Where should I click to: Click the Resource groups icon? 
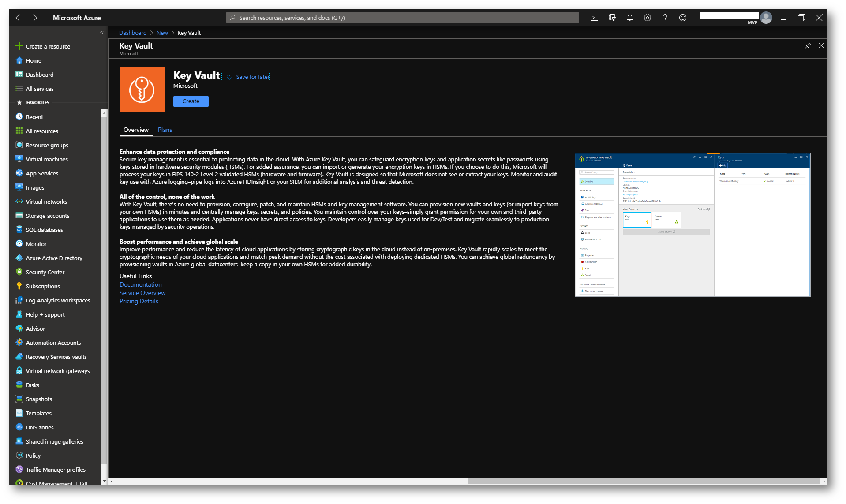19,145
